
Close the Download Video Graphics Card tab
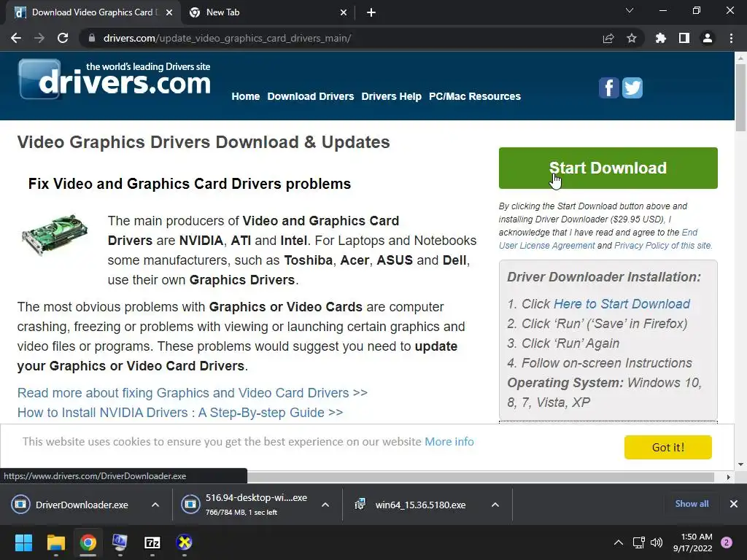[x=169, y=13]
